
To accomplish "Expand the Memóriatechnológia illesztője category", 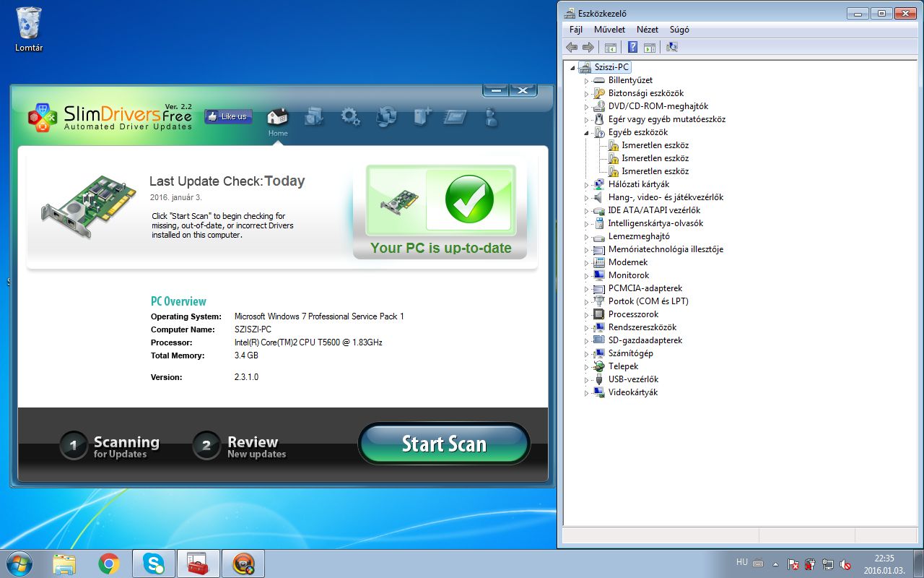I will tap(586, 250).
